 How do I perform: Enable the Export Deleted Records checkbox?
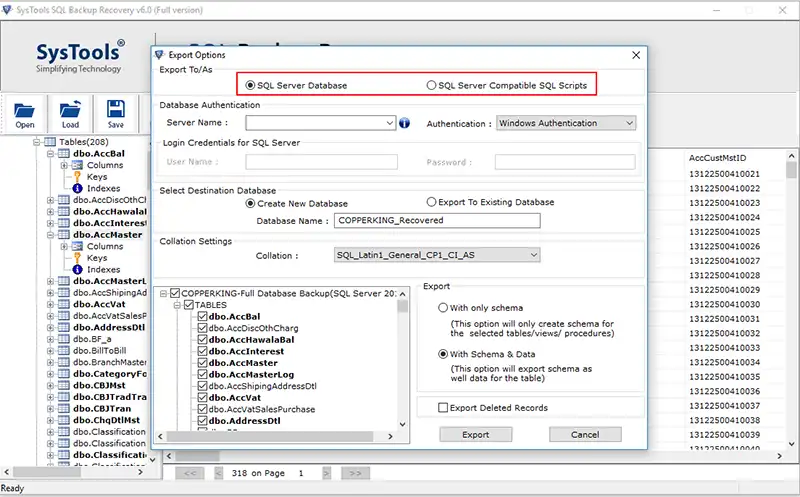443,408
